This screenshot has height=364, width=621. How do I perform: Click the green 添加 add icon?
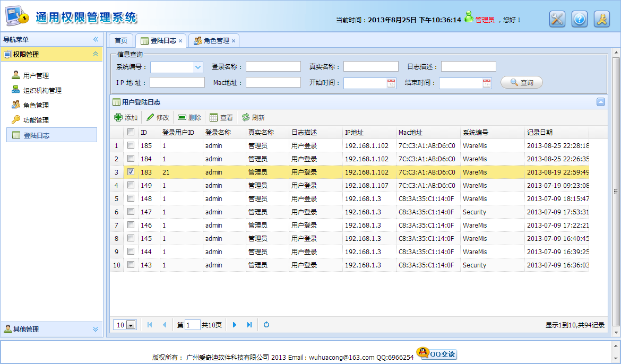pyautogui.click(x=118, y=117)
